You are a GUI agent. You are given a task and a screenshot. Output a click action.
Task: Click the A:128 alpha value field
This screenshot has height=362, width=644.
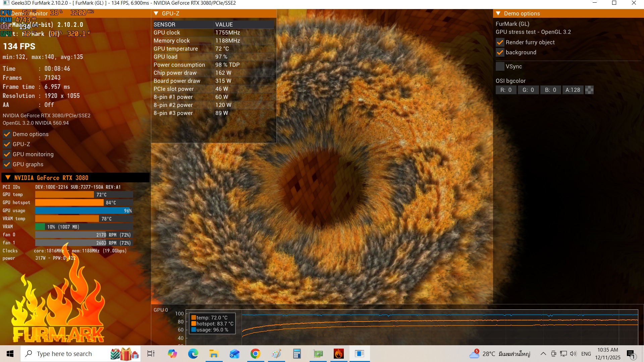click(573, 90)
